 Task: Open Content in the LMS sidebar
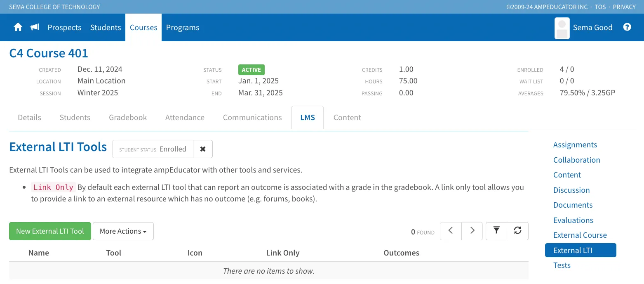click(567, 175)
